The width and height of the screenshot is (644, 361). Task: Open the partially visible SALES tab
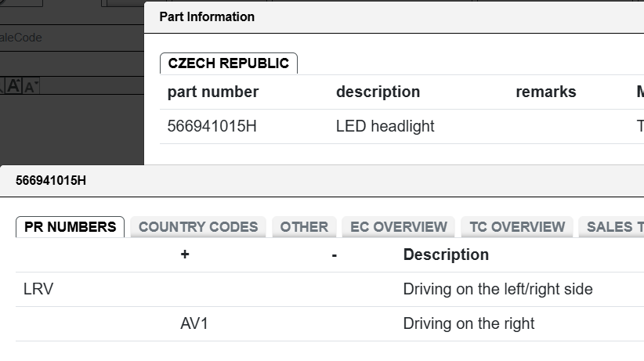(612, 227)
